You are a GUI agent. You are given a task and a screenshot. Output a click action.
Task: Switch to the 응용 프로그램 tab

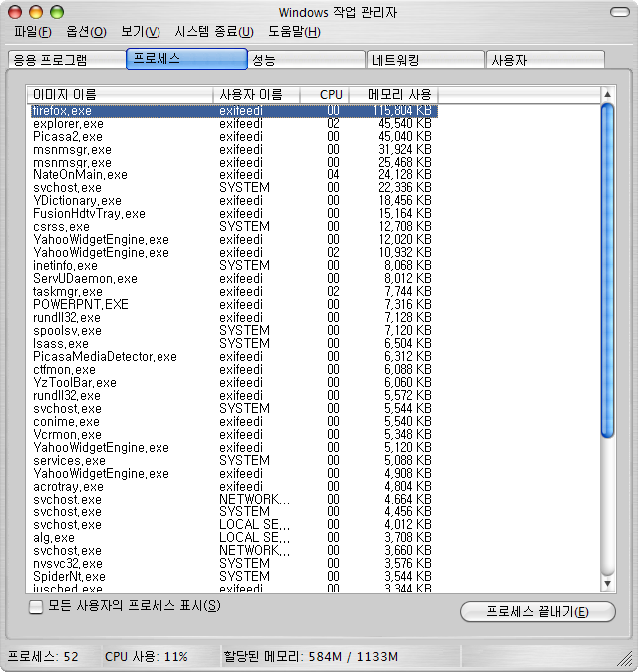click(x=67, y=60)
